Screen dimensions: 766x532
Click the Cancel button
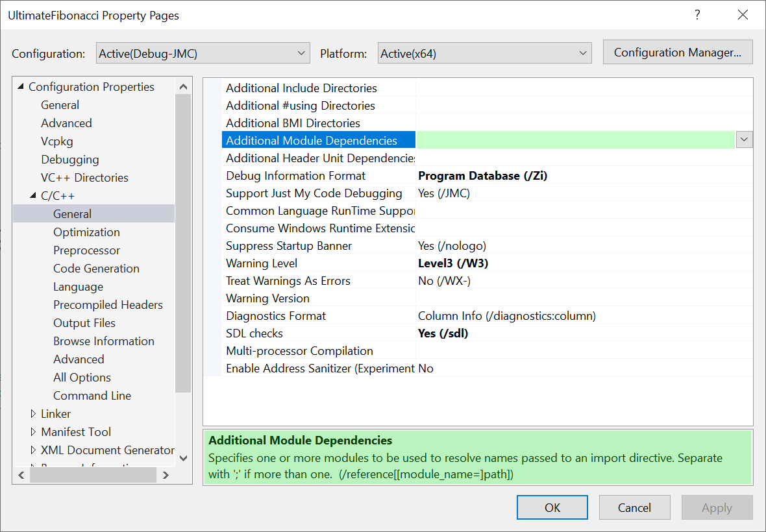[634, 507]
